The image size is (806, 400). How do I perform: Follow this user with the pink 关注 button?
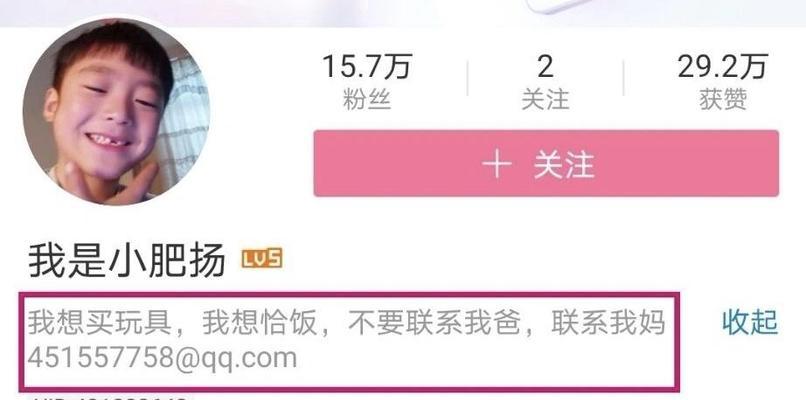point(546,163)
